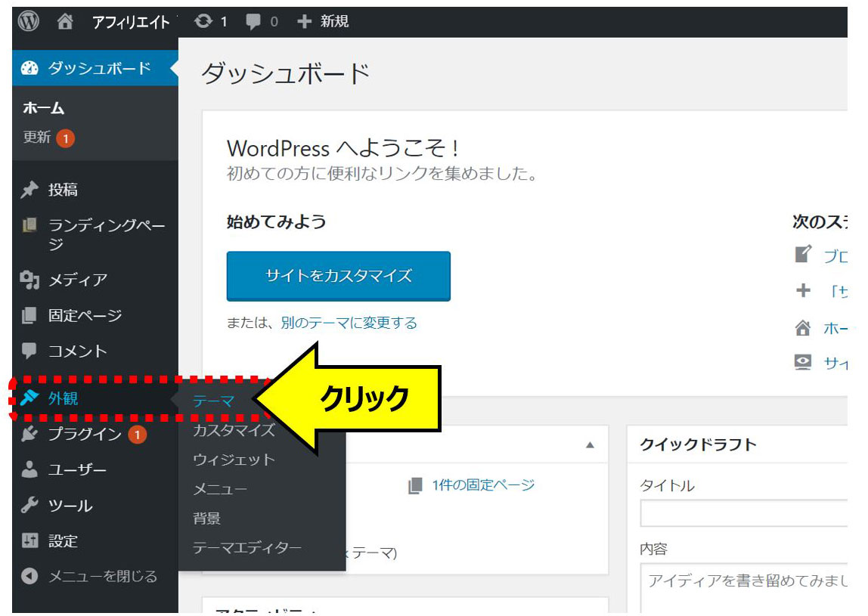This screenshot has height=616, width=868.
Task: Click the collapse menu arrow icon
Action: click(x=29, y=576)
